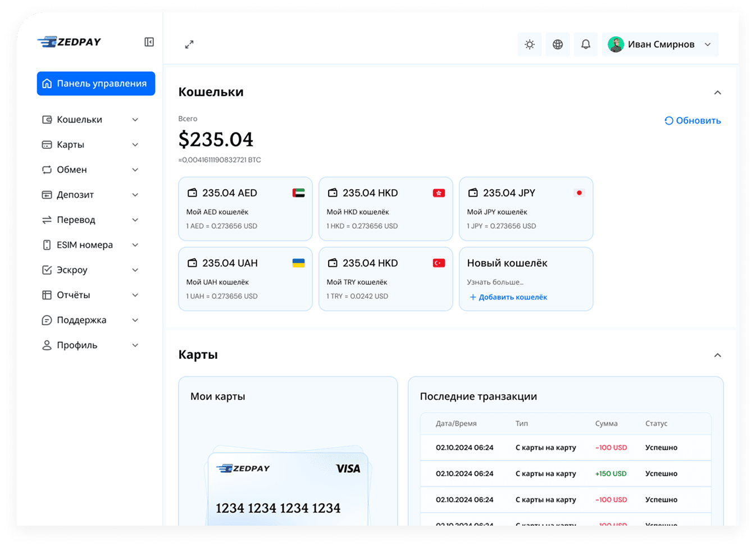Open Иван Смирнов user dropdown chevron
Viewport: 756px width, 547px height.
[708, 44]
